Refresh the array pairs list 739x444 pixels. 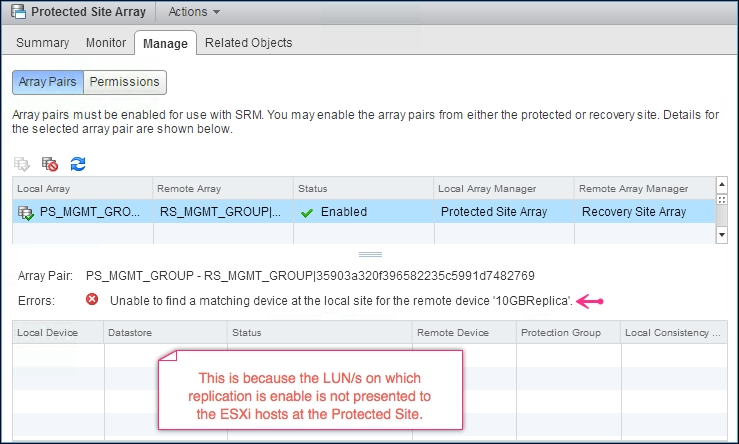tap(78, 164)
